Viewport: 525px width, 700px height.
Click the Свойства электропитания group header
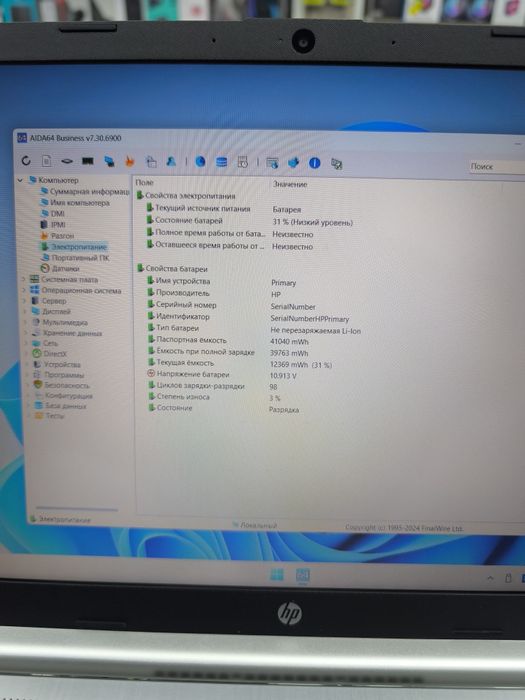tap(186, 196)
